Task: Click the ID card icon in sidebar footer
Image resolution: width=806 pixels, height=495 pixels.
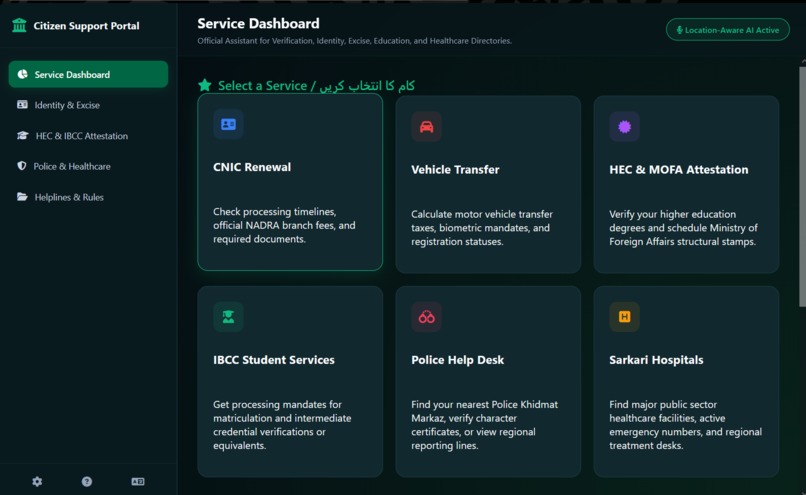Action: [x=138, y=482]
